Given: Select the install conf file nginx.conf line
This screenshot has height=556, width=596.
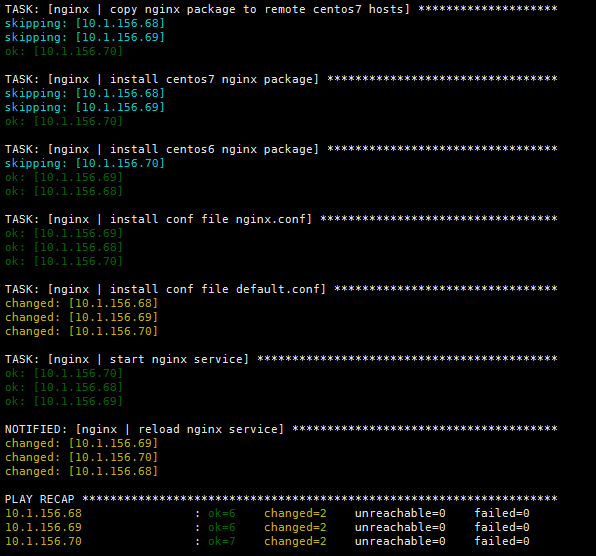Looking at the screenshot, I should [x=281, y=219].
